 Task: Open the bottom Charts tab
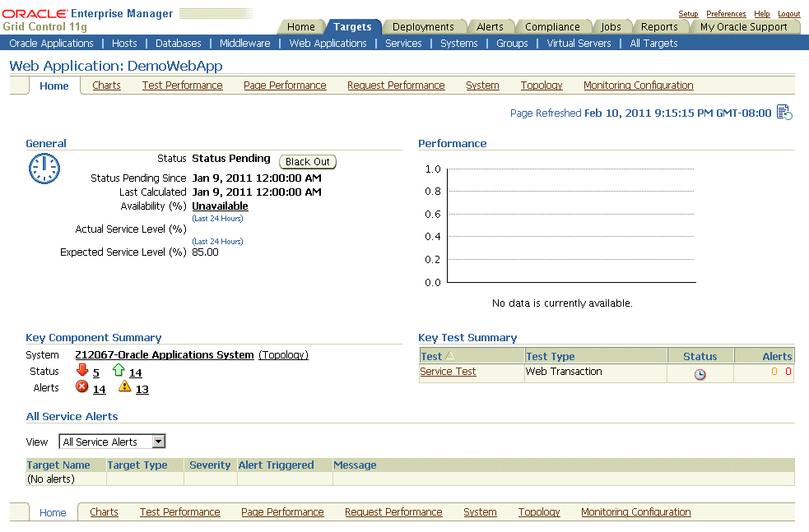(x=104, y=512)
